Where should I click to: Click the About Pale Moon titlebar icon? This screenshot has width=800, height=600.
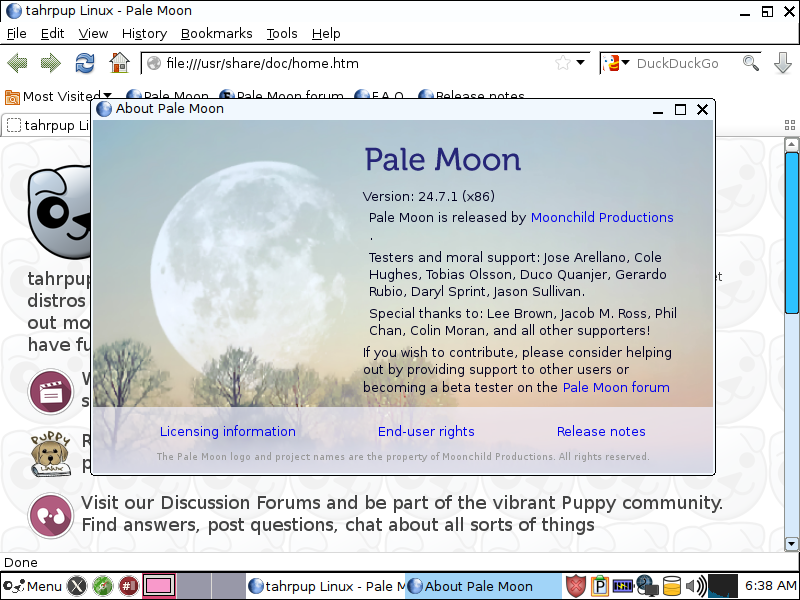(104, 109)
